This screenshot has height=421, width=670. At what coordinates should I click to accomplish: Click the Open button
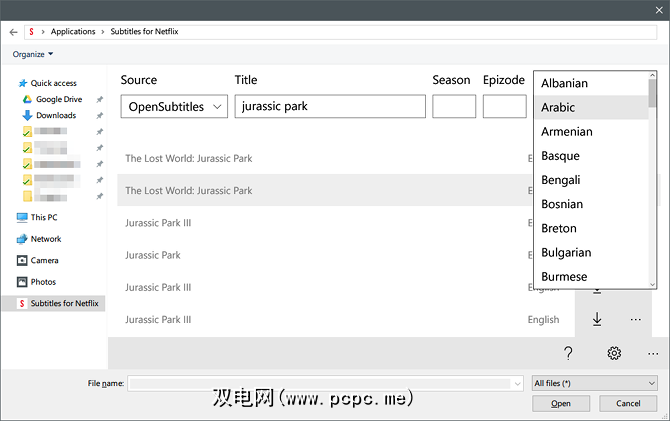(x=561, y=403)
